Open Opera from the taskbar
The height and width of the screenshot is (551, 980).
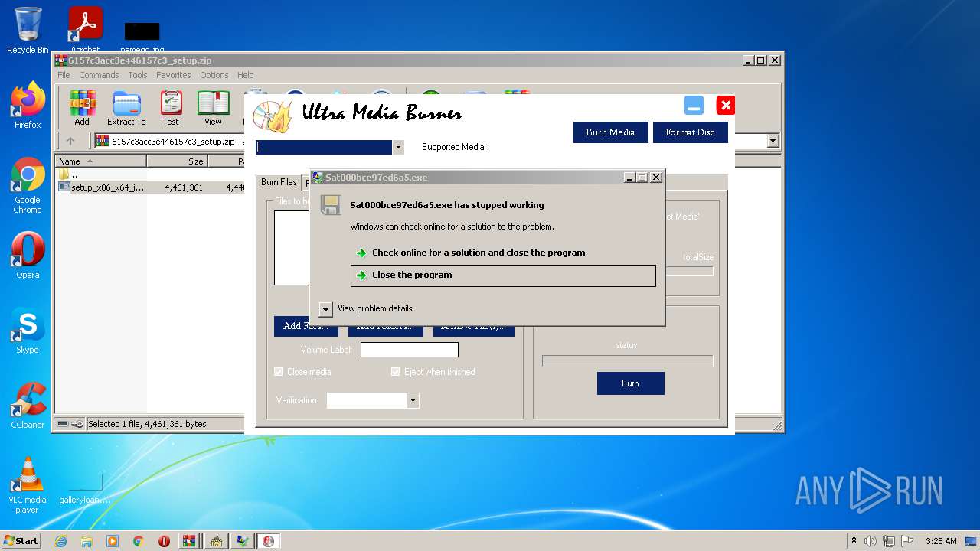pos(164,541)
